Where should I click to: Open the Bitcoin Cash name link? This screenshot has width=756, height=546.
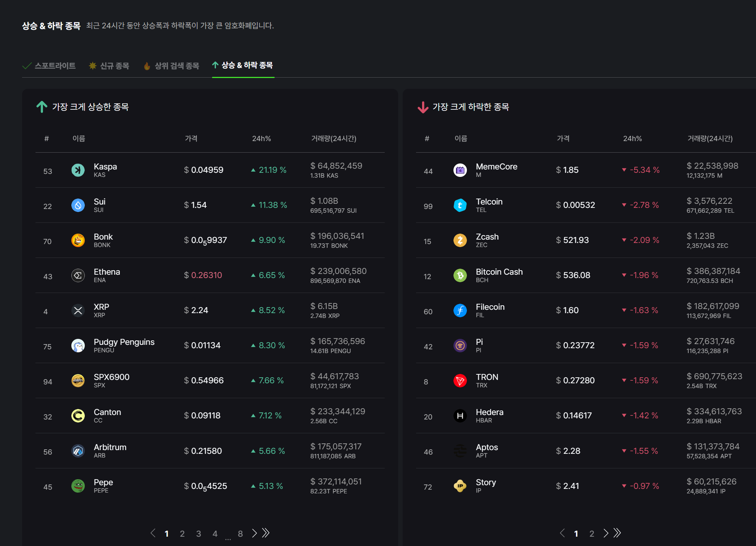click(499, 272)
